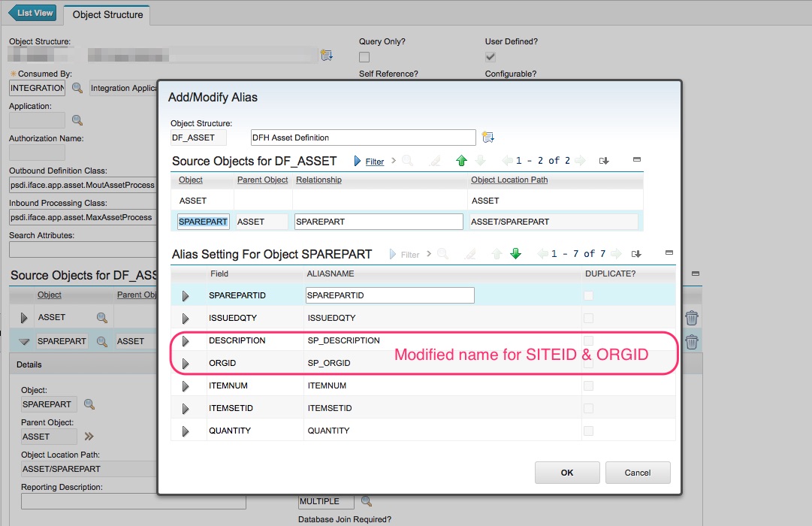Delete the ASSET row with trash icon
Image resolution: width=812 pixels, height=526 pixels.
point(691,318)
